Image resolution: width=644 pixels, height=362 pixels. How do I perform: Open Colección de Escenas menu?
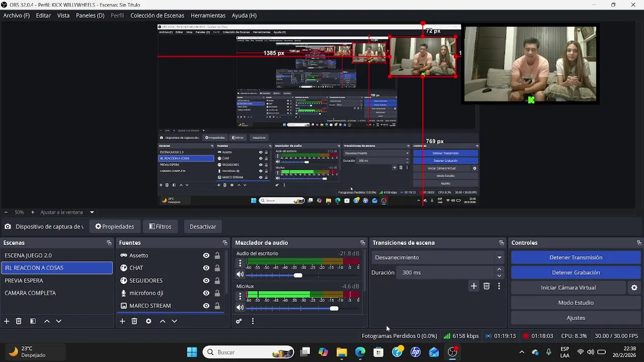(157, 16)
